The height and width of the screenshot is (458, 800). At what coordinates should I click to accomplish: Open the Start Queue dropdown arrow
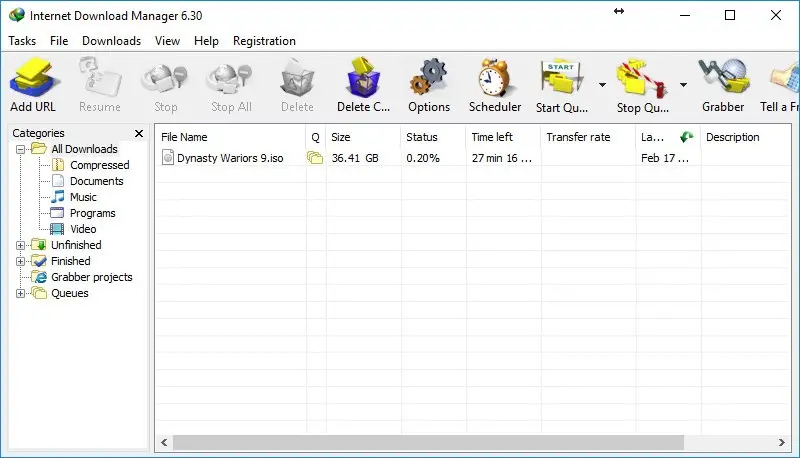(x=602, y=85)
